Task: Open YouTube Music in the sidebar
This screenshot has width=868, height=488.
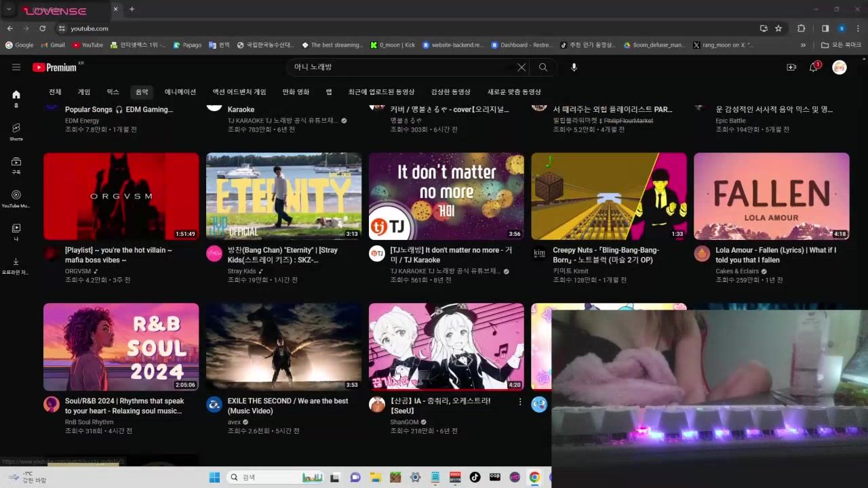Action: [16, 198]
